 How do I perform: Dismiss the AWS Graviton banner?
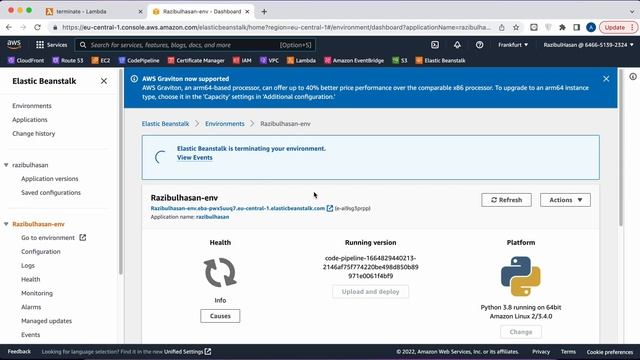[x=606, y=79]
